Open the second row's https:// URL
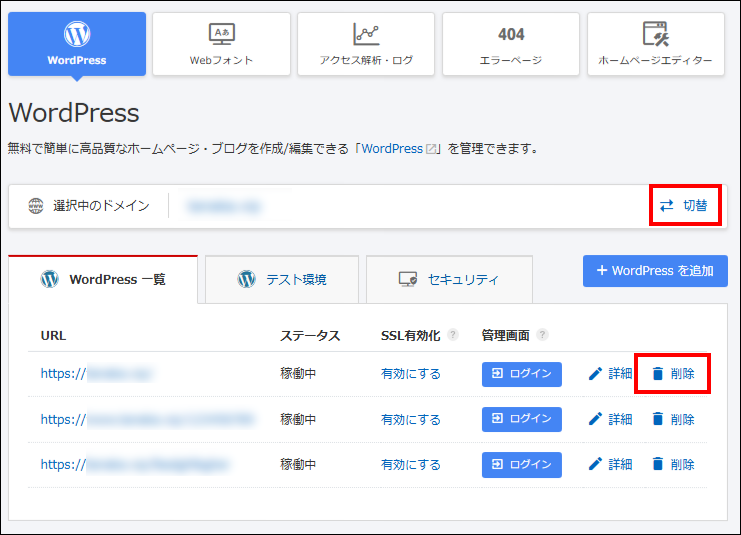Viewport: 741px width, 535px height. 147,419
